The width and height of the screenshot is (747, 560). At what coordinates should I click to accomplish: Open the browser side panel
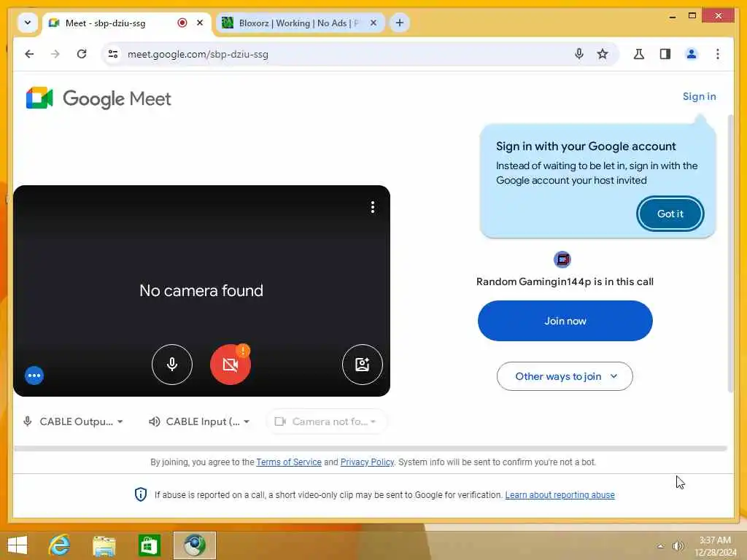coord(665,54)
